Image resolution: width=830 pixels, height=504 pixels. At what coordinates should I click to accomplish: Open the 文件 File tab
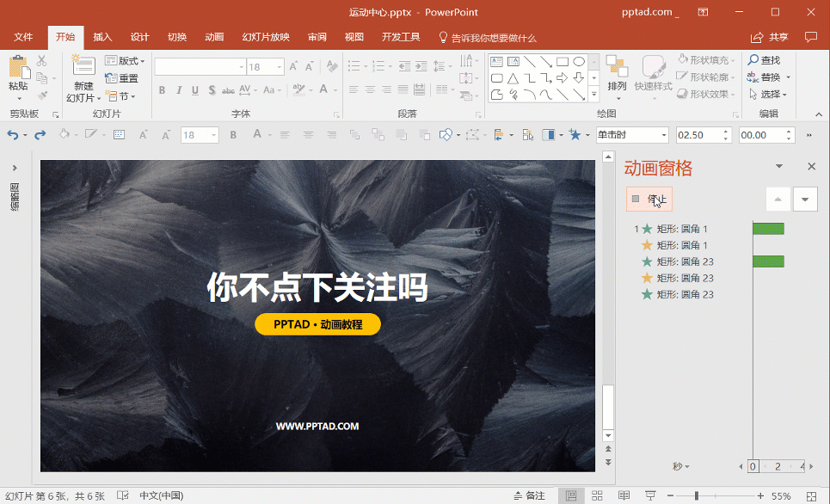click(23, 37)
